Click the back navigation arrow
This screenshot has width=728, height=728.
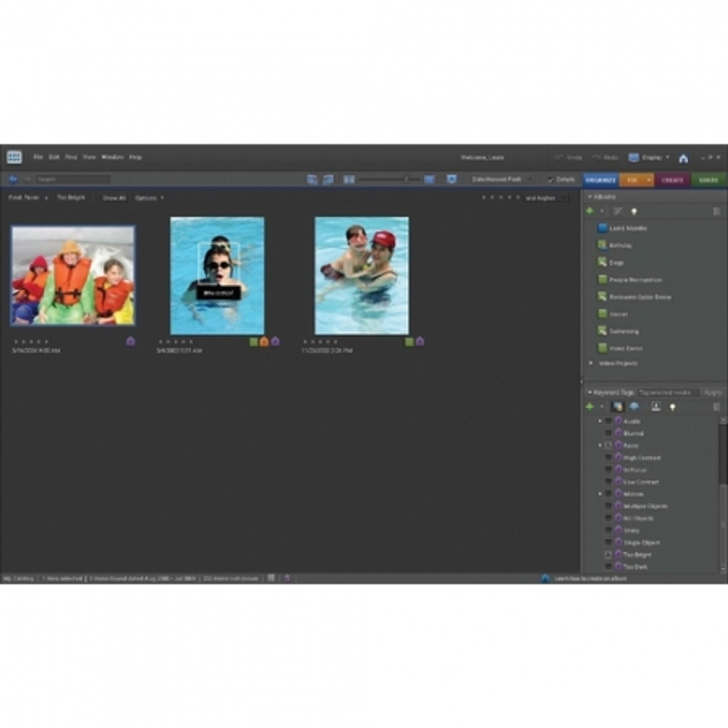tap(13, 179)
